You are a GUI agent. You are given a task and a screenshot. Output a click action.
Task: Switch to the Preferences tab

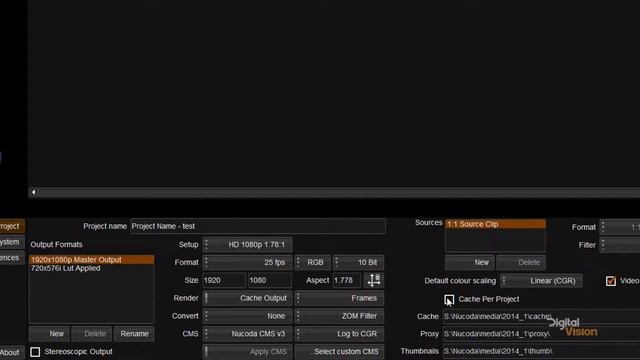click(x=12, y=258)
